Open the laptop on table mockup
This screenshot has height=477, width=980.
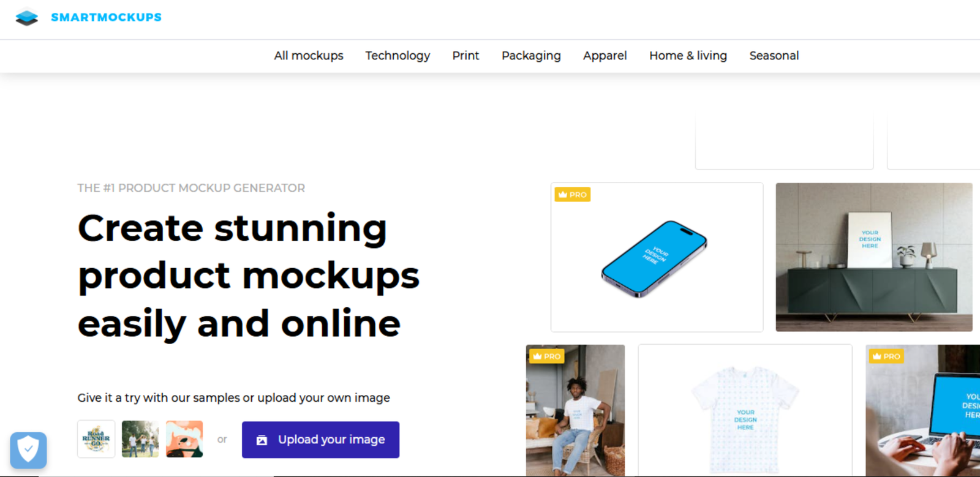[923, 410]
